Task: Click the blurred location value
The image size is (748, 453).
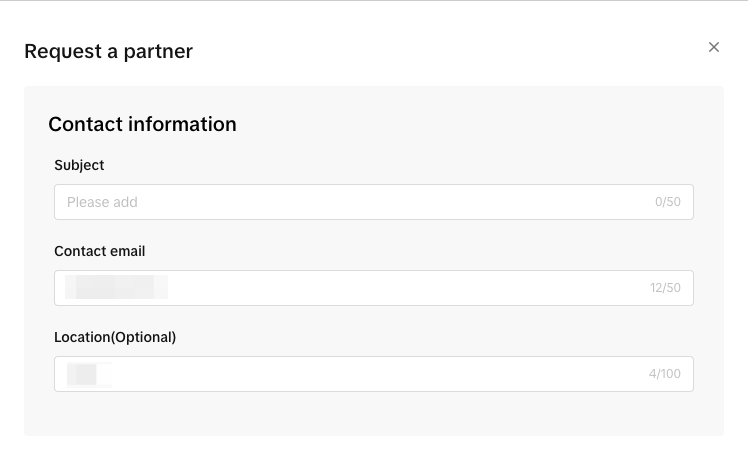Action: point(87,374)
